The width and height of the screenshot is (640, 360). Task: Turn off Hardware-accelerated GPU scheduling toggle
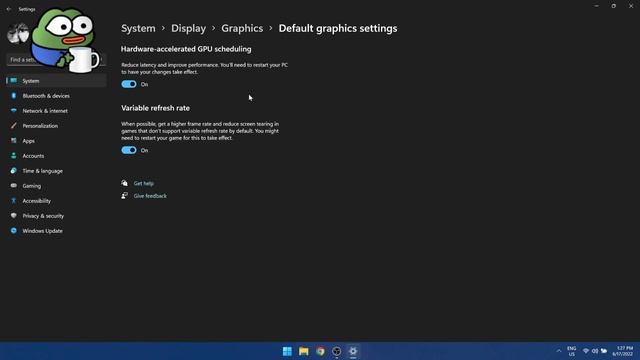(129, 84)
